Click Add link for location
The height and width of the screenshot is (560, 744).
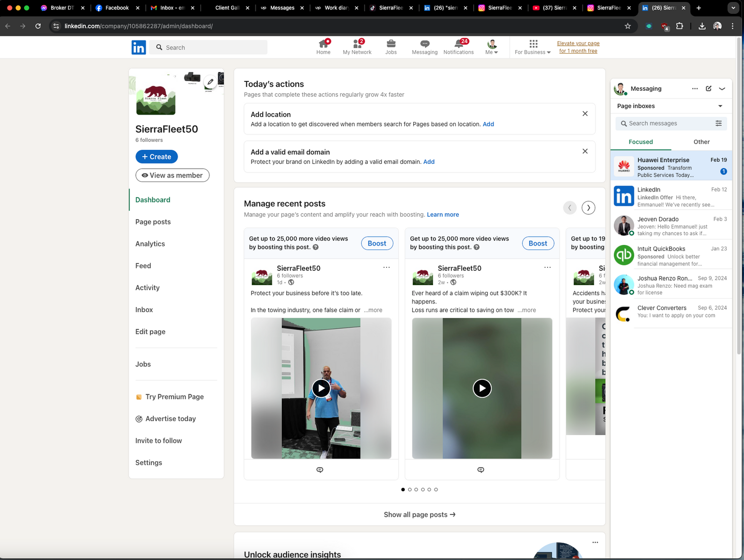[x=489, y=124]
